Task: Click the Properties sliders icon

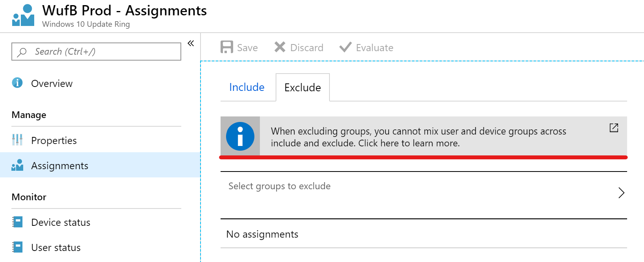Action: [x=17, y=140]
